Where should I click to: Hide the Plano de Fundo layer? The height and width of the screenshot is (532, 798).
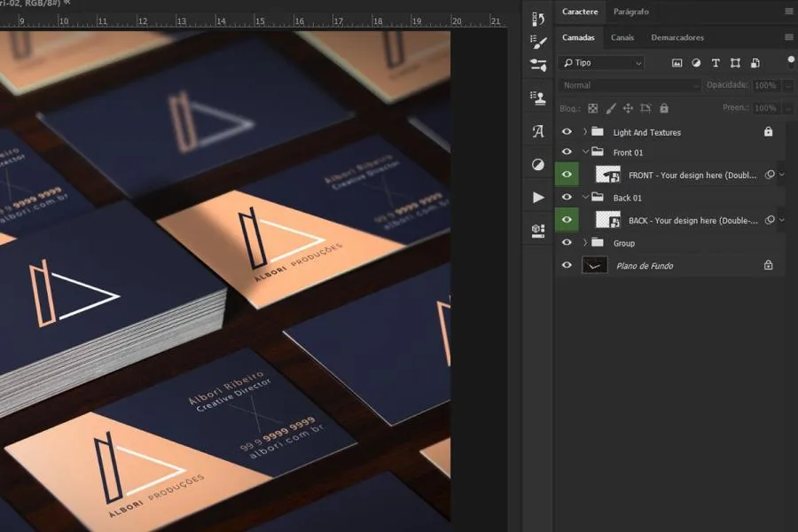pyautogui.click(x=567, y=265)
